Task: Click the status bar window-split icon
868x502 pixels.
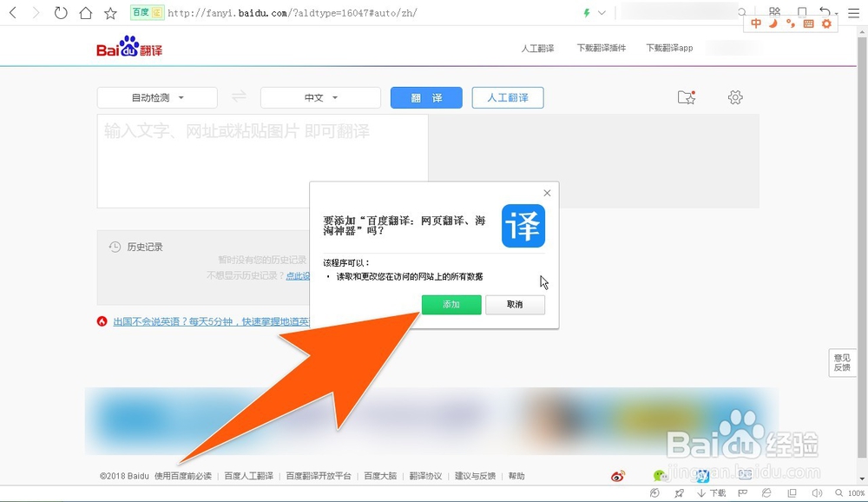Action: pos(792,493)
